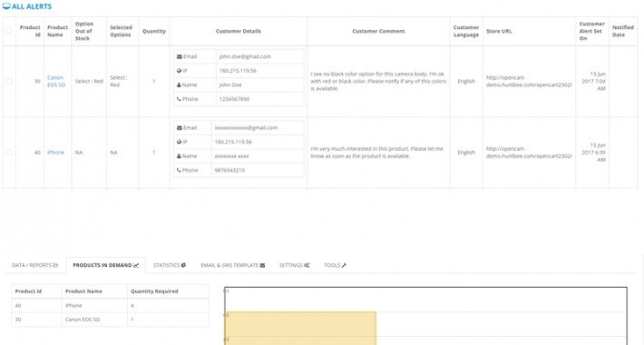Click the store URL in iPhone row
The image size is (644, 345).
pyautogui.click(x=529, y=153)
